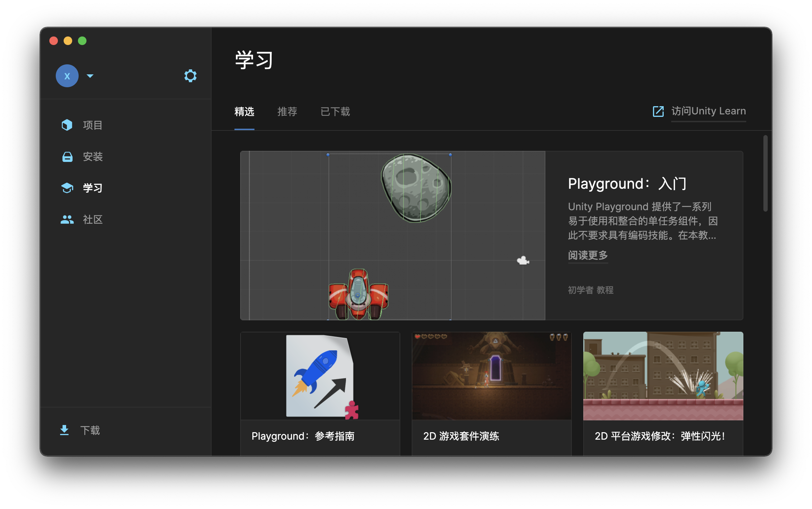Click the Community people icon

point(67,219)
